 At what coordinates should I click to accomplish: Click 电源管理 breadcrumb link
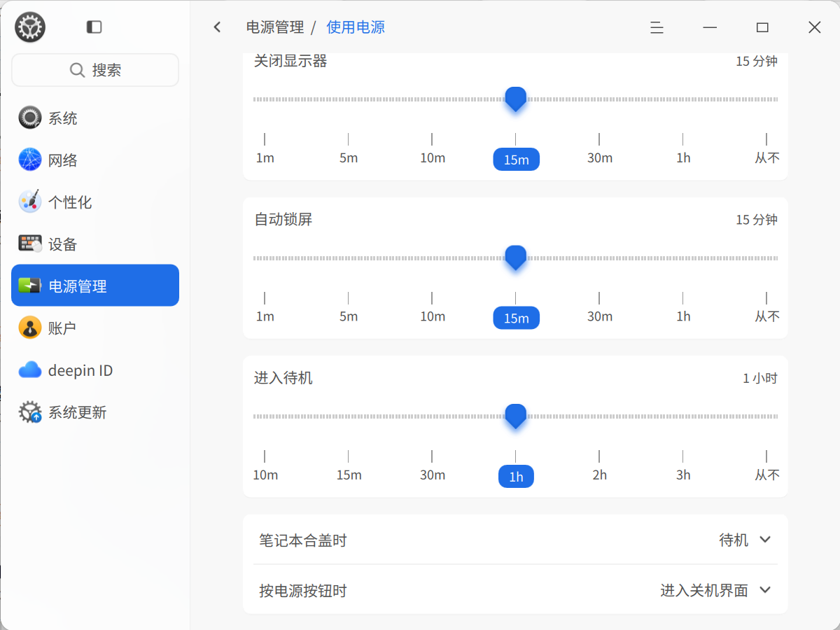[x=275, y=27]
